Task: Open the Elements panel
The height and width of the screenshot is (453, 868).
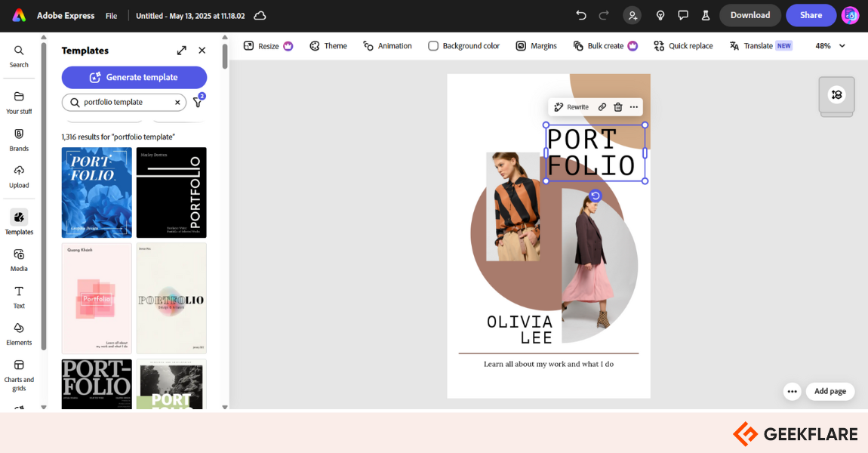Action: [x=19, y=333]
